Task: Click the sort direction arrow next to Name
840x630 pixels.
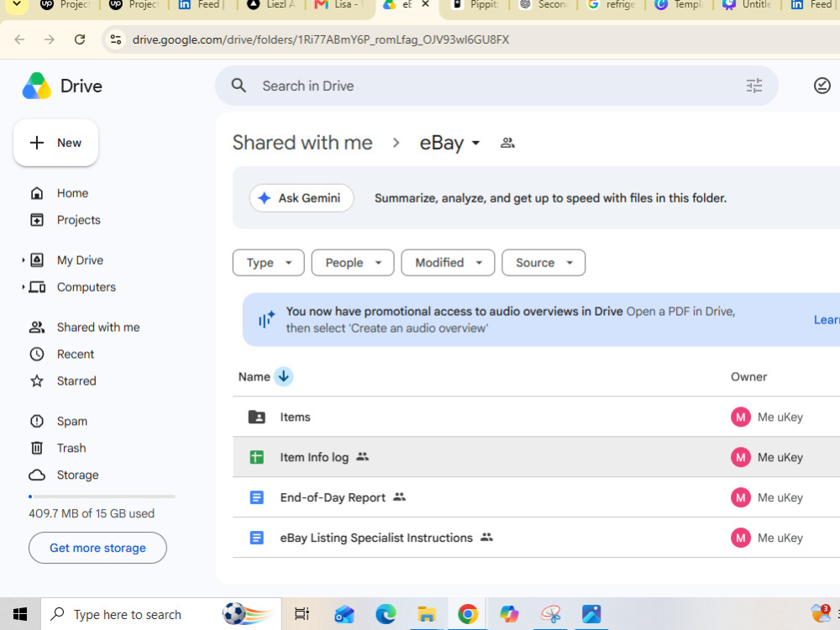Action: click(x=283, y=376)
